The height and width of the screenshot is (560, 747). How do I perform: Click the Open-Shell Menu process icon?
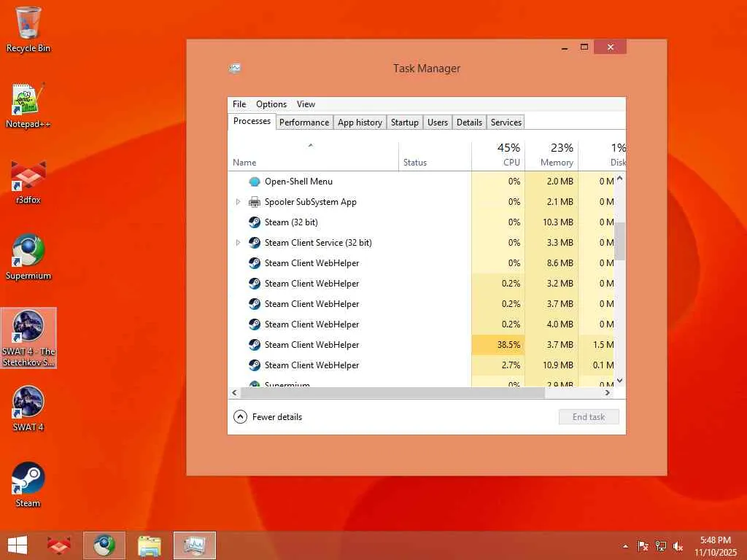click(x=255, y=182)
